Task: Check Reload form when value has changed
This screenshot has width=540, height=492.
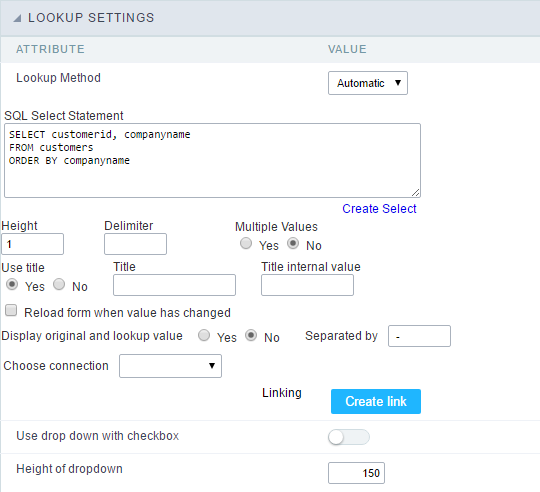Action: point(11,310)
